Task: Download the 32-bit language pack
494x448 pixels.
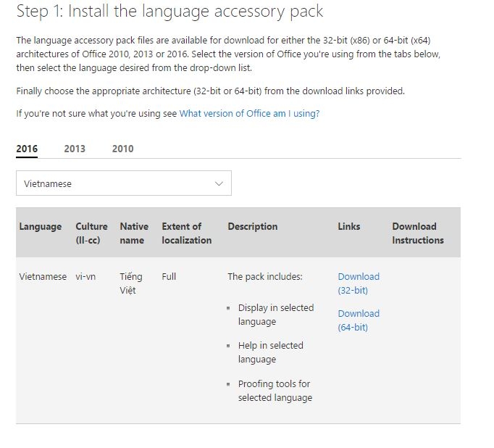Action: tap(358, 283)
